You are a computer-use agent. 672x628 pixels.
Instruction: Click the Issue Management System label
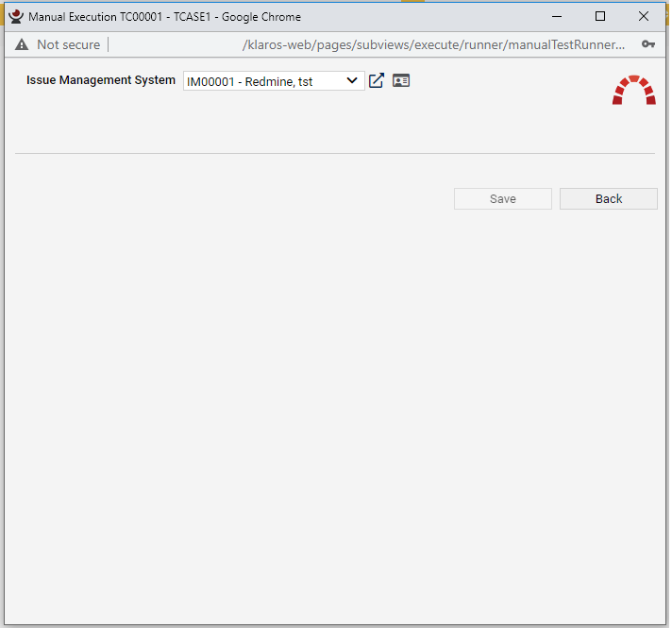pyautogui.click(x=101, y=80)
